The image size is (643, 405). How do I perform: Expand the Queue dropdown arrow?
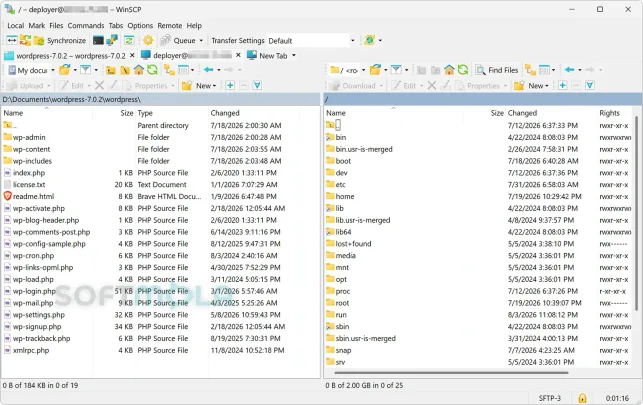pos(201,40)
